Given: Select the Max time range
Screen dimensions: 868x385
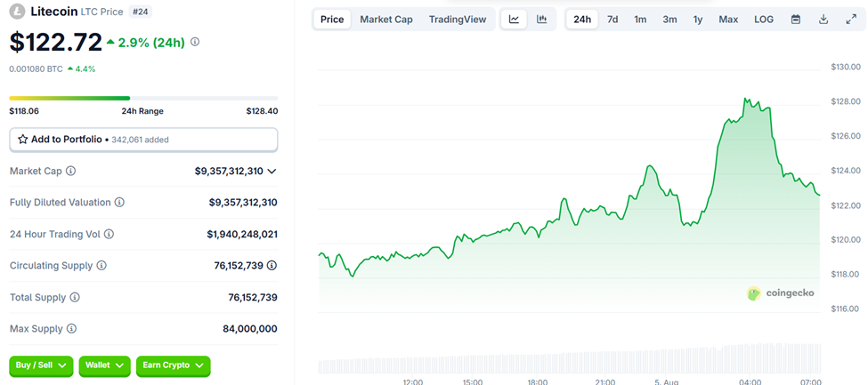Looking at the screenshot, I should point(728,20).
